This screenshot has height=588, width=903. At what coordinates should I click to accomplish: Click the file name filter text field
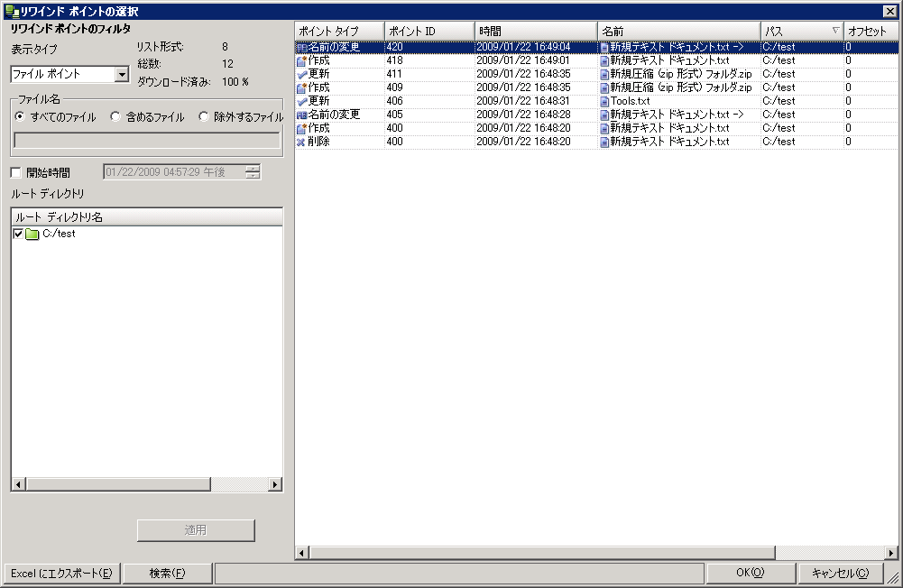[x=147, y=140]
